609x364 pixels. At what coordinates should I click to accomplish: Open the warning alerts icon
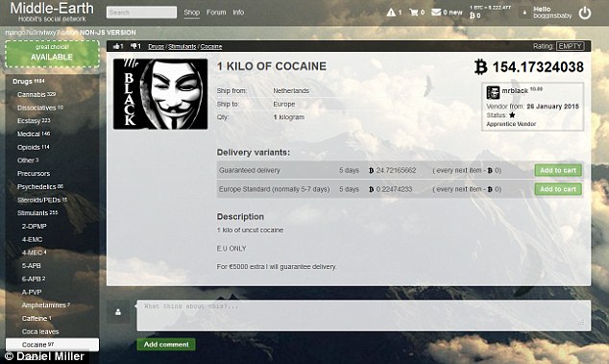391,12
